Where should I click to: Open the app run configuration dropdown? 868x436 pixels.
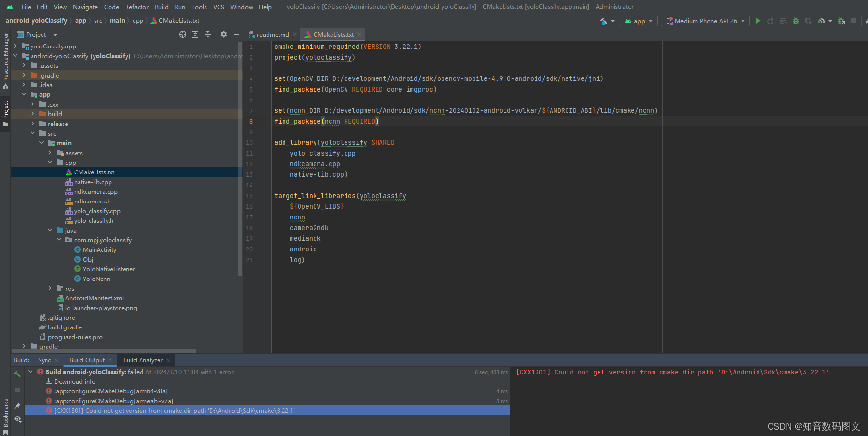click(x=638, y=21)
